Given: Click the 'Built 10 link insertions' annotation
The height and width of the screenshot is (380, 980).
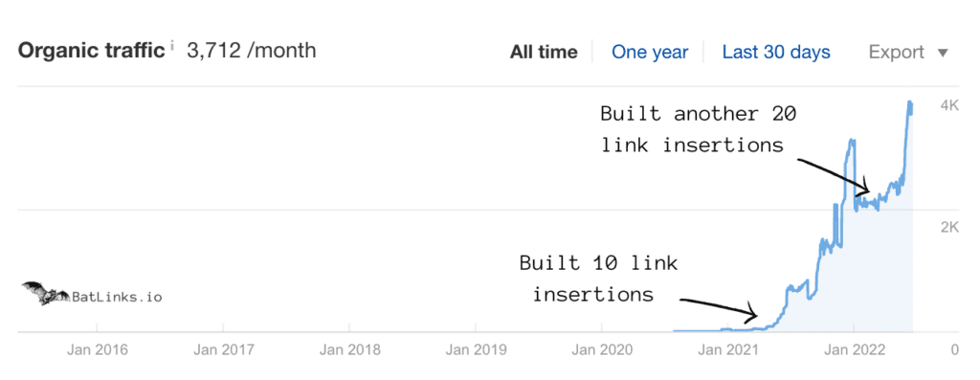Looking at the screenshot, I should coord(598,279).
